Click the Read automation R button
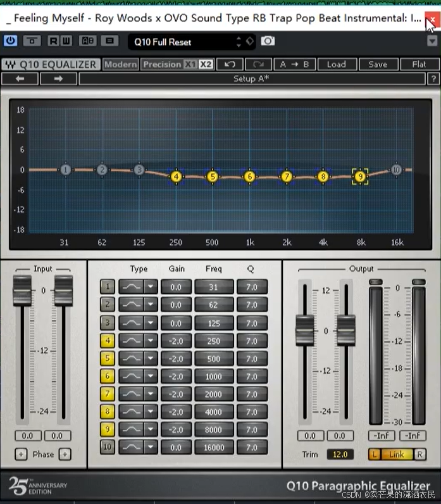Image resolution: width=441 pixels, height=504 pixels. [53, 41]
